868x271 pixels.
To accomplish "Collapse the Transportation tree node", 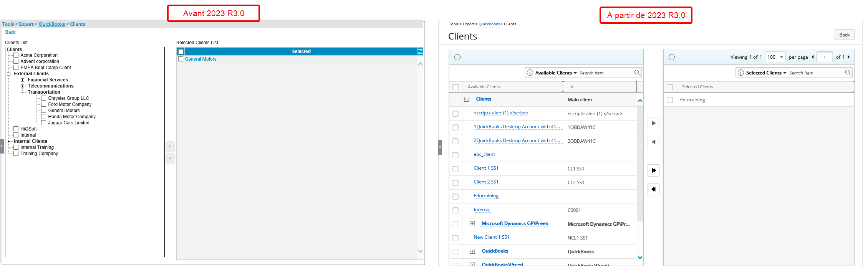I will [x=22, y=92].
